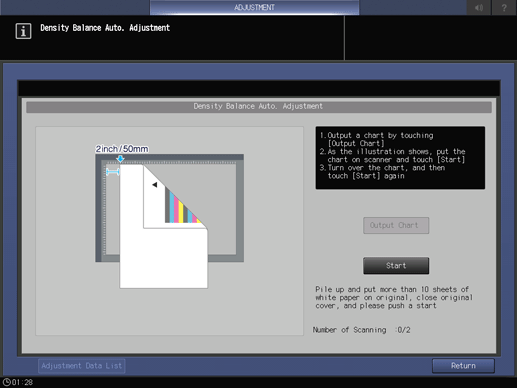Click the information icon beside the title
Viewport: 517px width, 388px height.
click(x=23, y=31)
